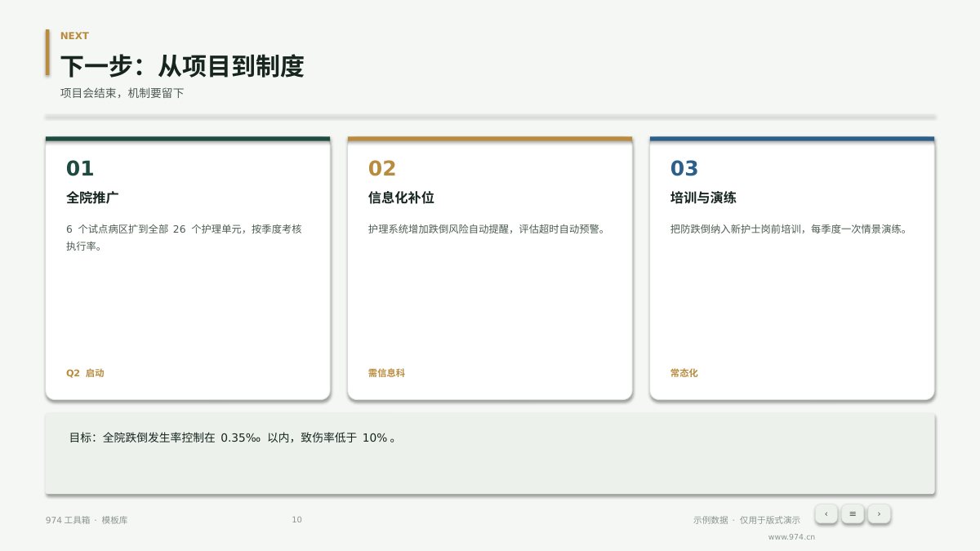980x551 pixels.
Task: Select the heading 全院推广
Action: coord(93,198)
